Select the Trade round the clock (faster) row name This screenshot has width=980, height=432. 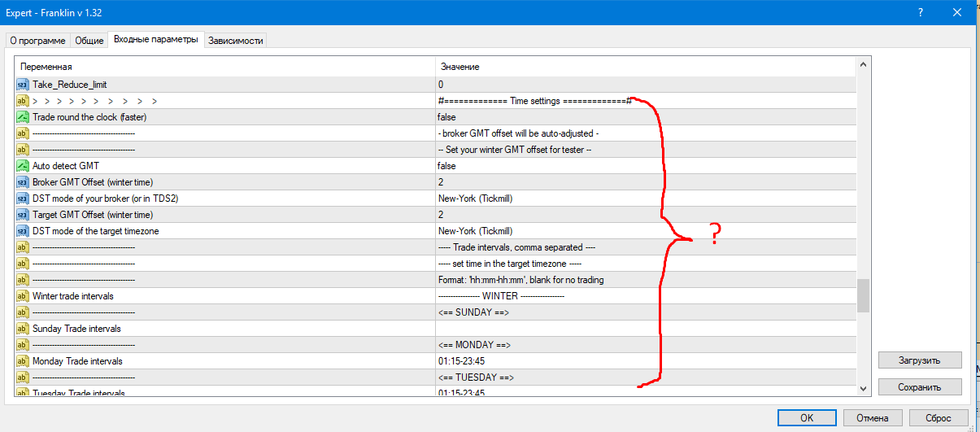[89, 117]
